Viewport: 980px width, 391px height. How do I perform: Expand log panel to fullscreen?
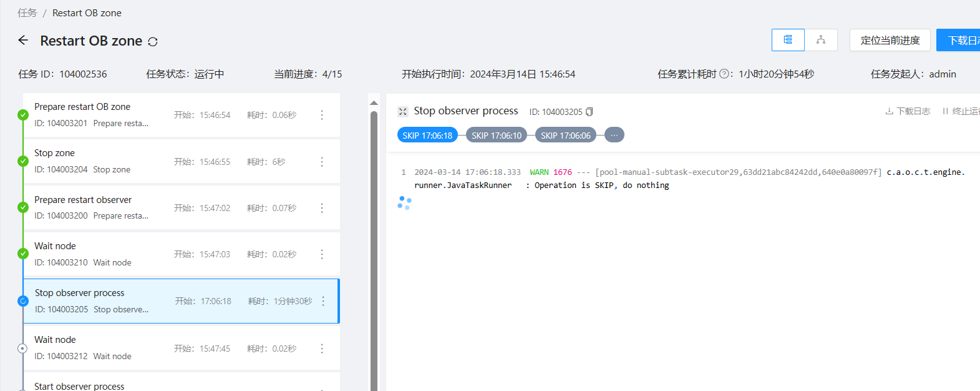(x=403, y=111)
